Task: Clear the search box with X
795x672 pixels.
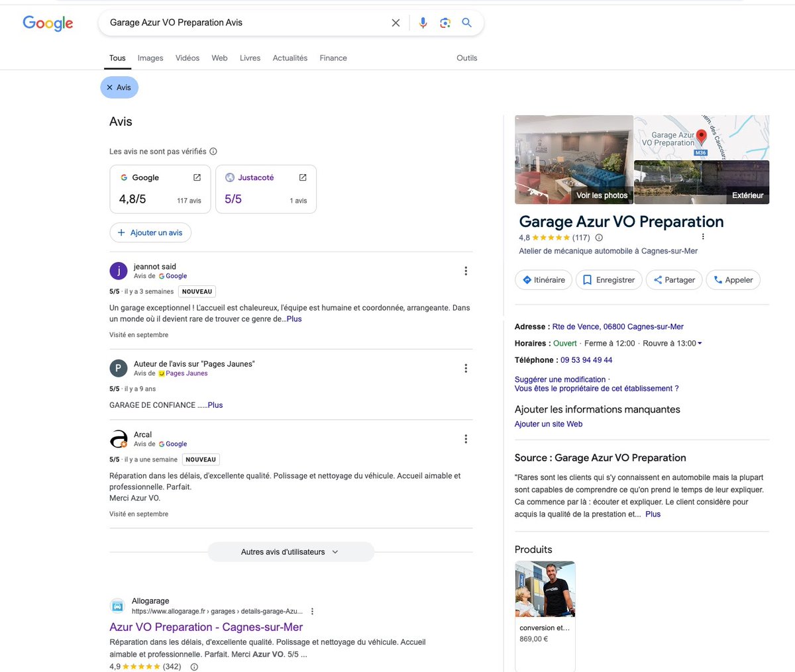Action: point(396,23)
